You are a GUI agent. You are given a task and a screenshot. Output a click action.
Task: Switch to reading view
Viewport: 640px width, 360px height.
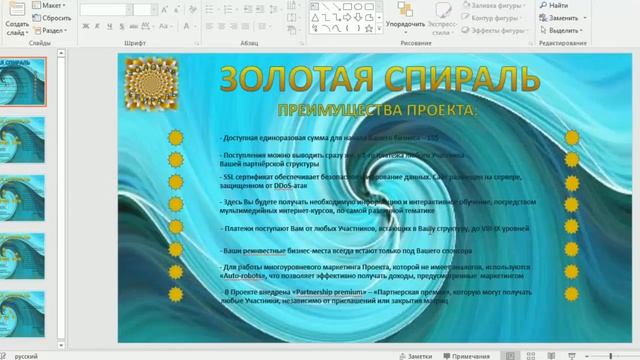[551, 356]
